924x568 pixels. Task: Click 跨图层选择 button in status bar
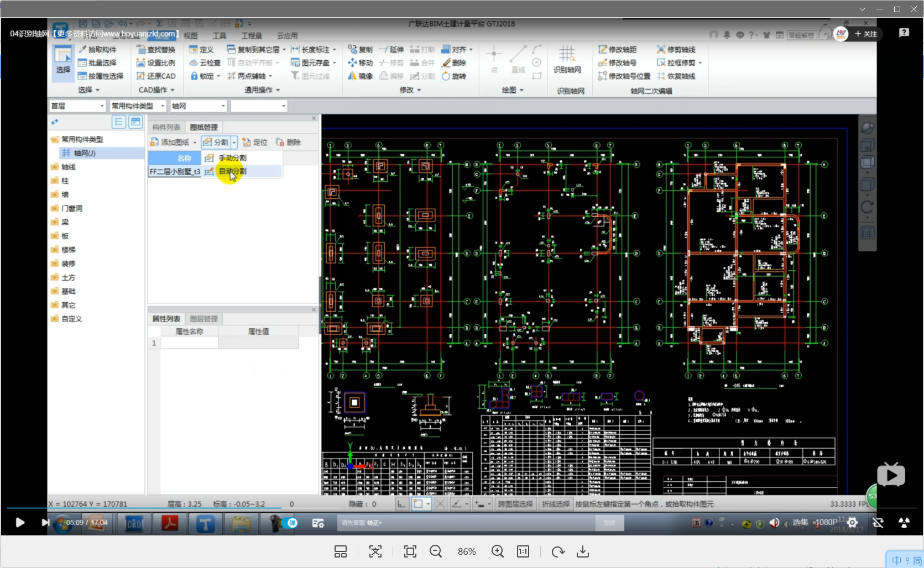(515, 504)
